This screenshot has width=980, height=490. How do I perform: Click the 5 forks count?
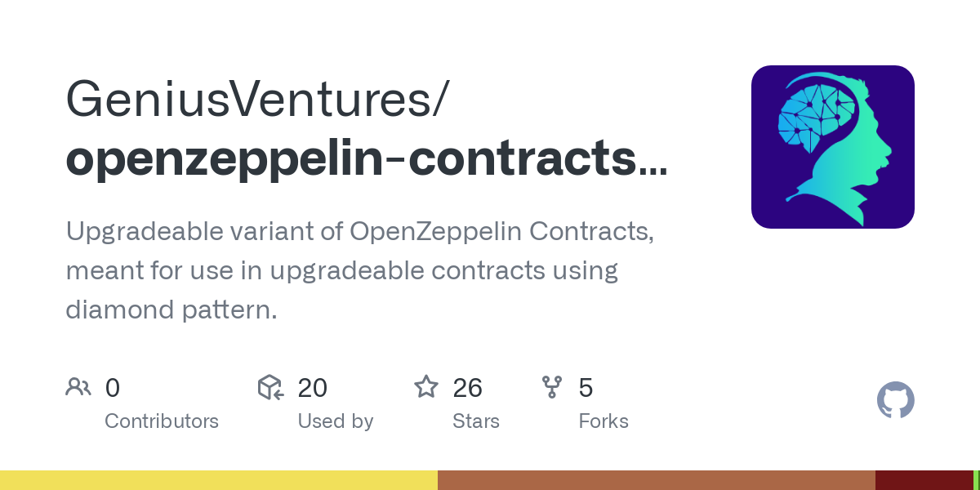coord(586,388)
